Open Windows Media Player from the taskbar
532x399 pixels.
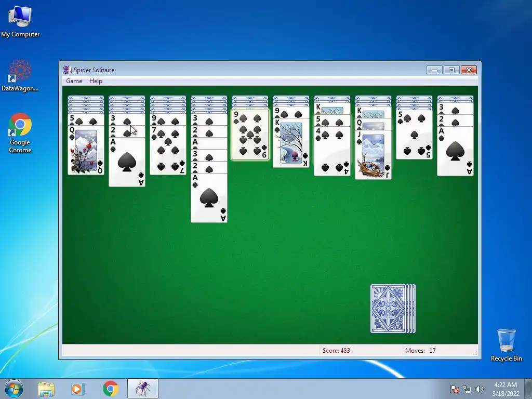78,389
